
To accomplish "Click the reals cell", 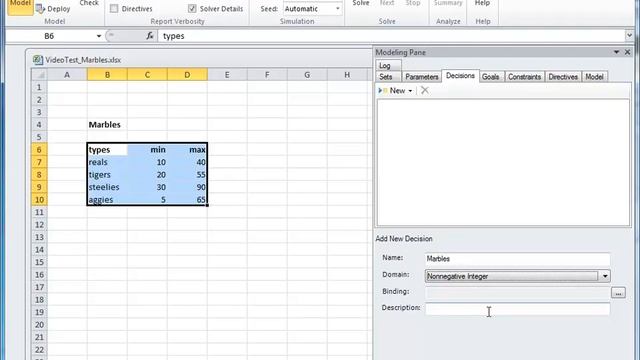I will tap(107, 162).
